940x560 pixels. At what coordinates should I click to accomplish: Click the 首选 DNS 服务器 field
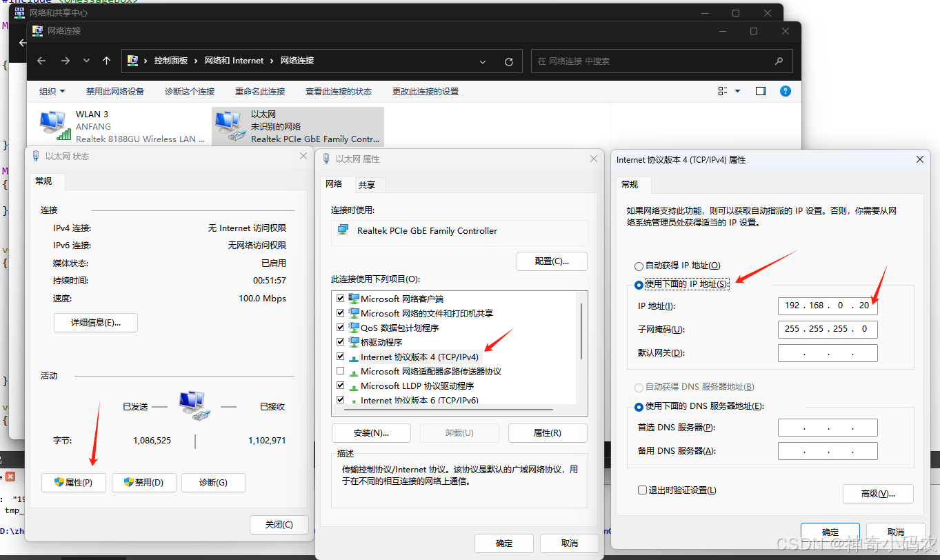point(828,427)
